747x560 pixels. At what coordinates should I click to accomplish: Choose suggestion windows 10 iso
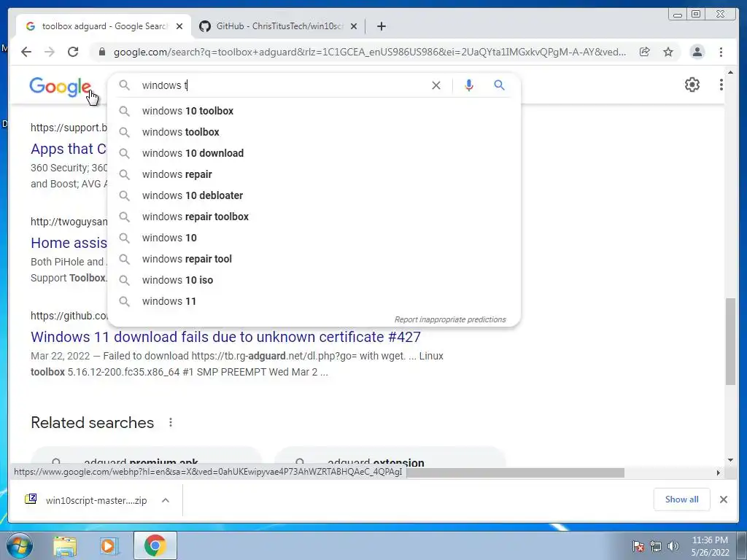314,280
